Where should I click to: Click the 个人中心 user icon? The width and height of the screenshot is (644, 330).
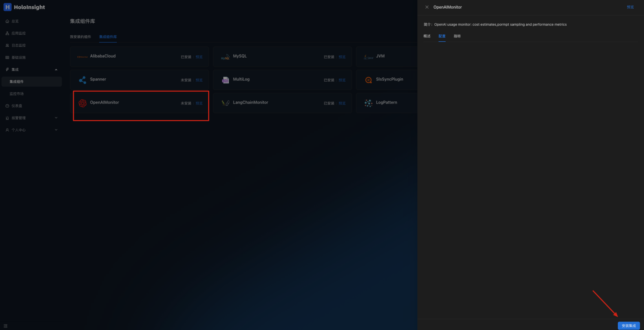coord(7,130)
